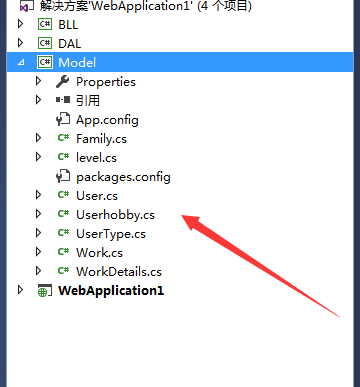The height and width of the screenshot is (387, 360).
Task: Click the globe web project icon of WebApplication1
Action: tap(45, 291)
